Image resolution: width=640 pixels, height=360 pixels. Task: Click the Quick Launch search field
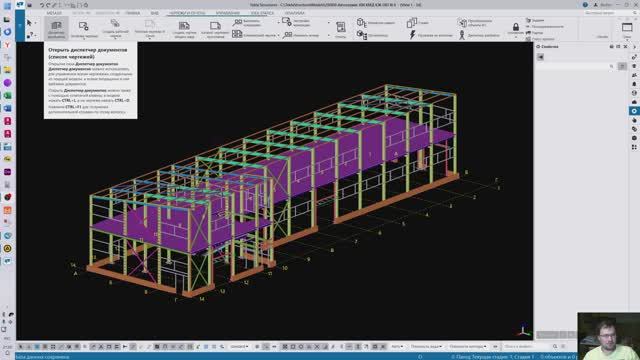pos(610,13)
